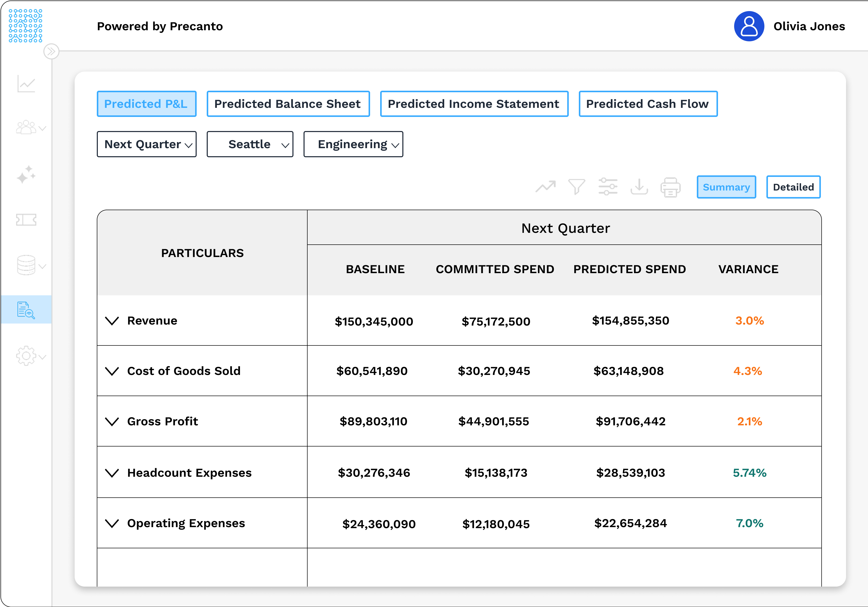868x607 pixels.
Task: Click the analytics line chart sidebar icon
Action: (x=26, y=84)
